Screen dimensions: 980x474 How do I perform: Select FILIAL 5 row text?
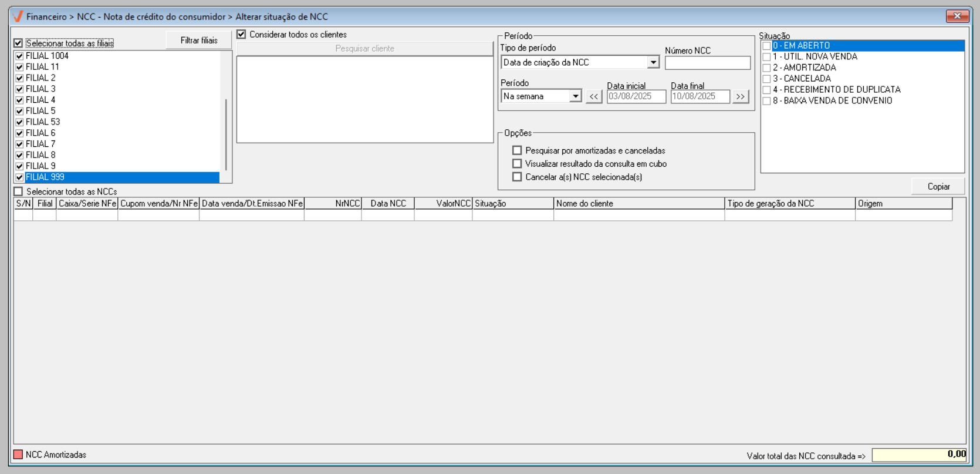[x=40, y=111]
